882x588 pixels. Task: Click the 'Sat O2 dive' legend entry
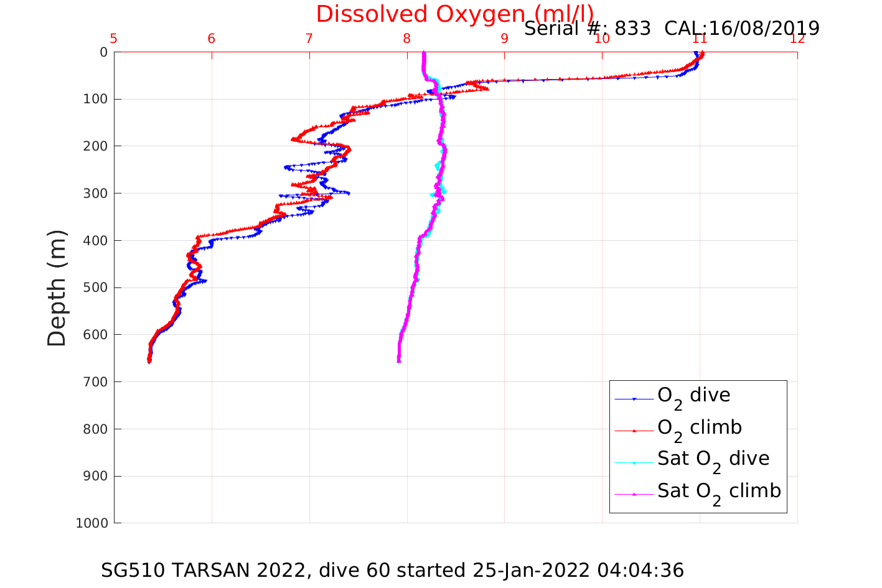click(x=713, y=460)
